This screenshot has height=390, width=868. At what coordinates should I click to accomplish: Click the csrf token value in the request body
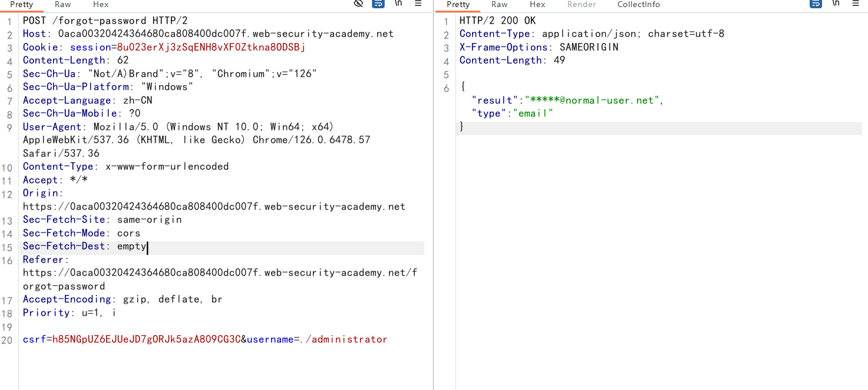146,339
